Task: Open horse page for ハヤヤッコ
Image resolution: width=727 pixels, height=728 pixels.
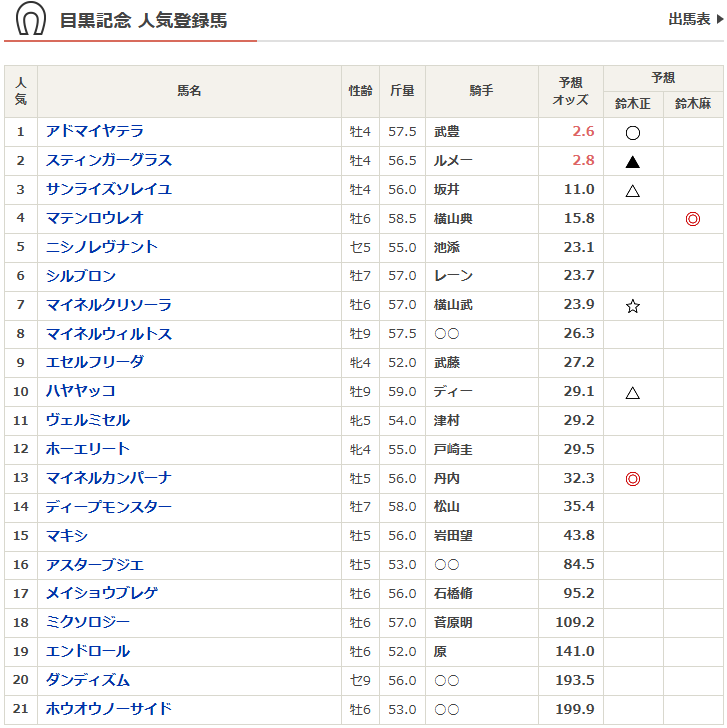Action: pyautogui.click(x=81, y=391)
